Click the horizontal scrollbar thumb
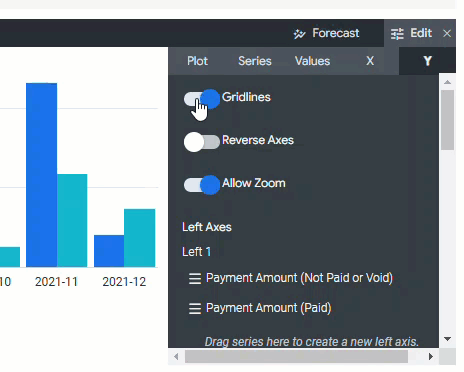 [x=296, y=357]
